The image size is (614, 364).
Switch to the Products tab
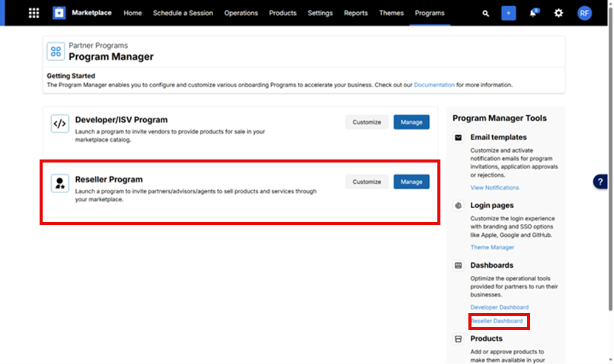pyautogui.click(x=283, y=13)
